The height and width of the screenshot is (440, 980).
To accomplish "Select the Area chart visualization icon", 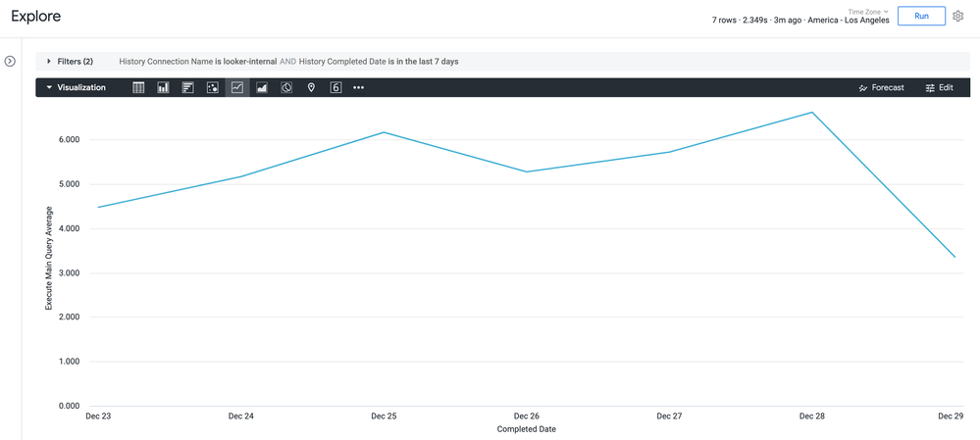I will (262, 88).
